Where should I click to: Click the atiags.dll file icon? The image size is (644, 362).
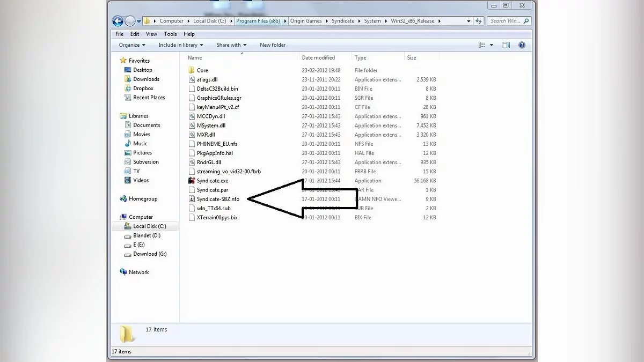192,79
